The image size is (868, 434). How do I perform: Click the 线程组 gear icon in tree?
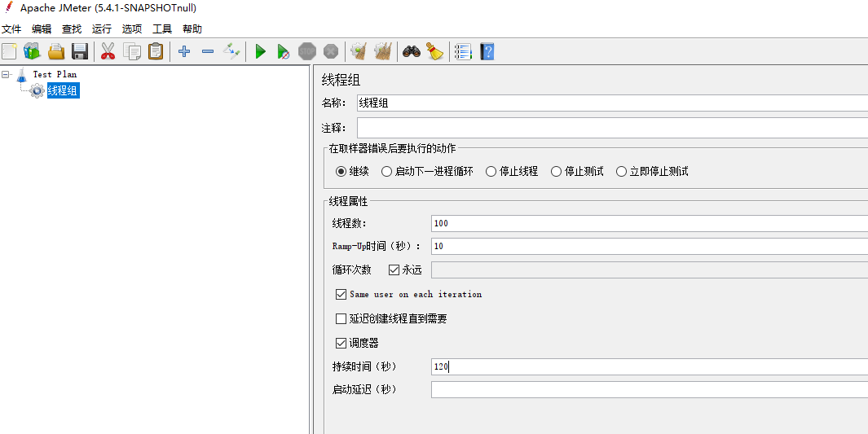tap(37, 90)
